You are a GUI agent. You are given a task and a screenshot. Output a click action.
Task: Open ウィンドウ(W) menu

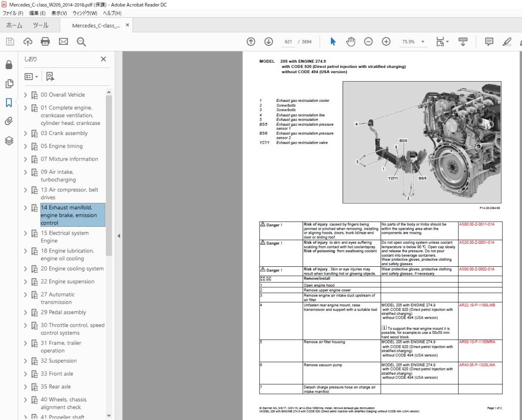point(85,13)
